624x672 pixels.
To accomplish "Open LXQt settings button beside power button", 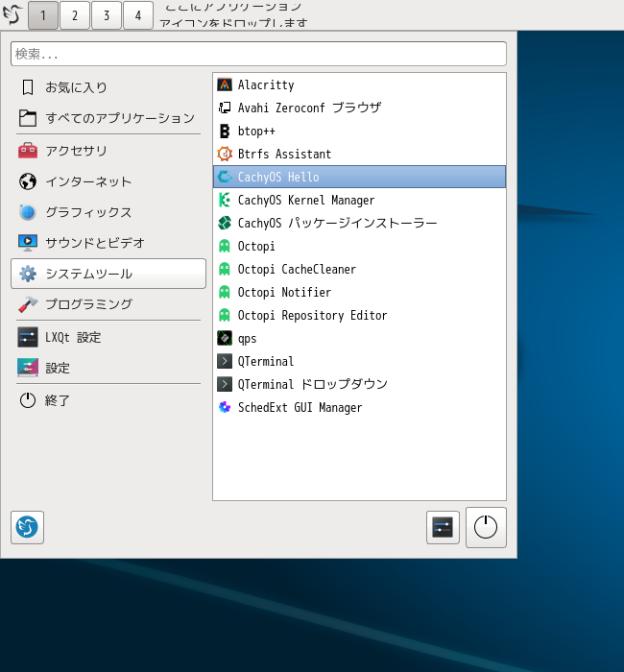I will click(x=443, y=527).
